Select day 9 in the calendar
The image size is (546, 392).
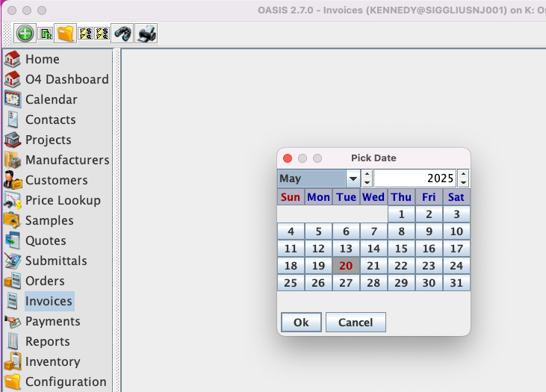click(x=429, y=231)
